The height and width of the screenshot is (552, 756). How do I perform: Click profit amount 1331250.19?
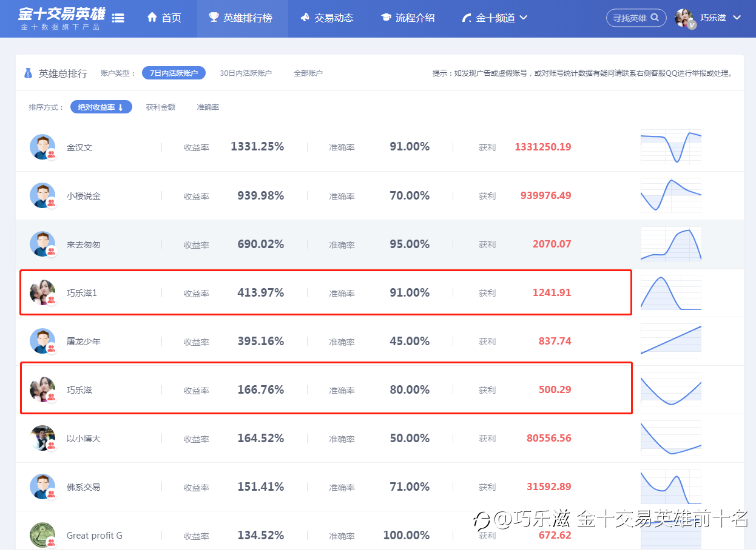point(543,147)
